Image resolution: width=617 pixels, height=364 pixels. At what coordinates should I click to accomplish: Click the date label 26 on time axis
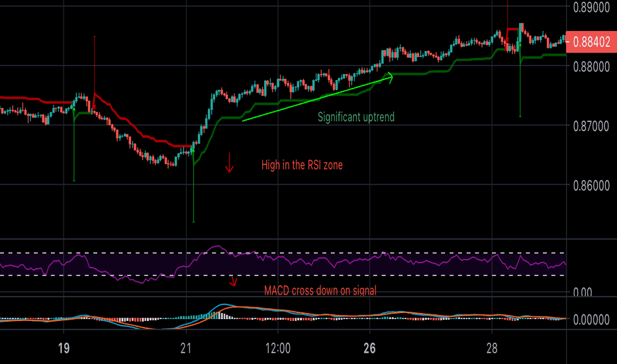[x=369, y=348]
